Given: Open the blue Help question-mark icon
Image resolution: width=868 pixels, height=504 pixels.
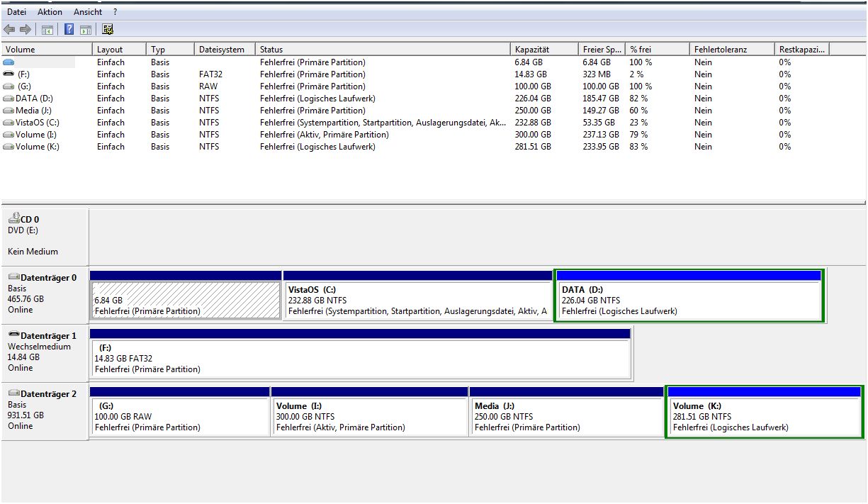Looking at the screenshot, I should [x=69, y=29].
